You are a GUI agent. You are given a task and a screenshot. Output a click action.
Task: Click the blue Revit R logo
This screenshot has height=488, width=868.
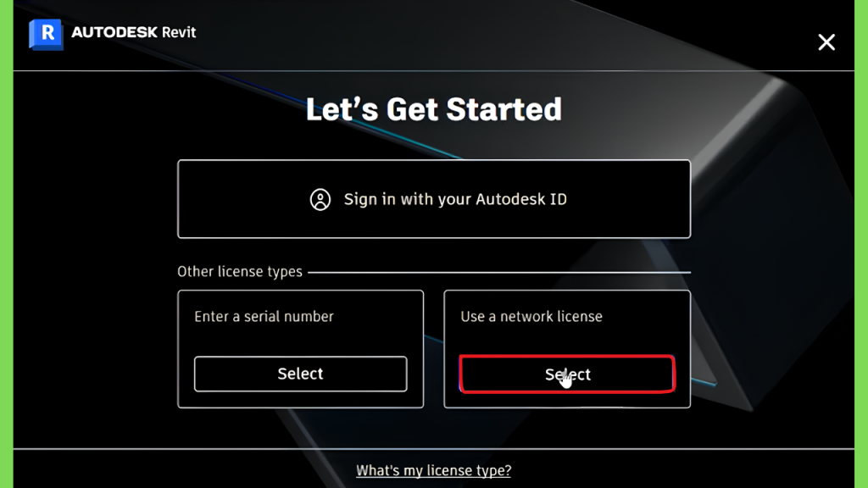coord(46,34)
